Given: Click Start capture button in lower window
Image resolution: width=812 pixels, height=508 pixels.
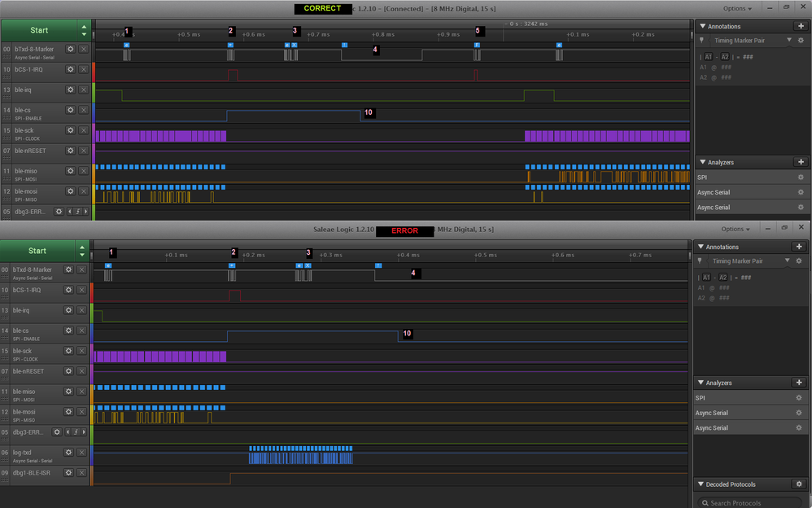Looking at the screenshot, I should click(37, 251).
